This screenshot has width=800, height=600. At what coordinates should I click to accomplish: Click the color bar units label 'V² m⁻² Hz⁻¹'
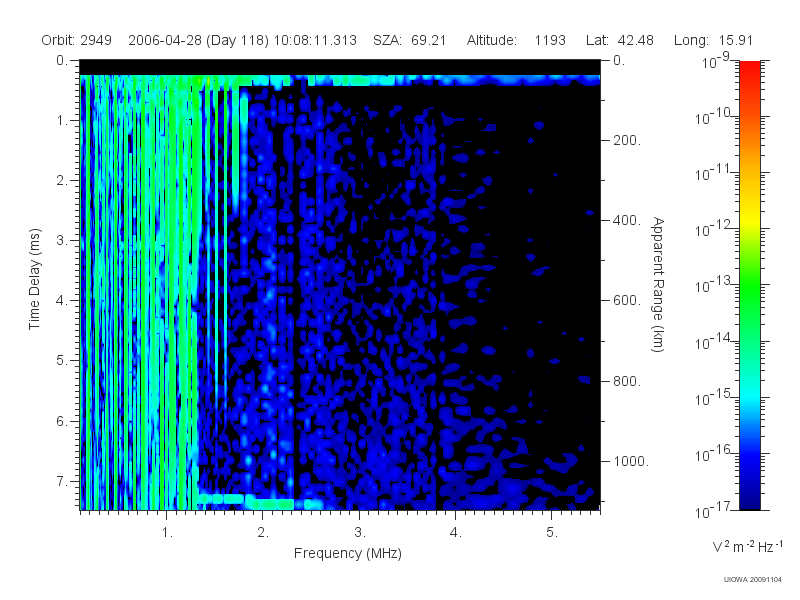tap(747, 546)
